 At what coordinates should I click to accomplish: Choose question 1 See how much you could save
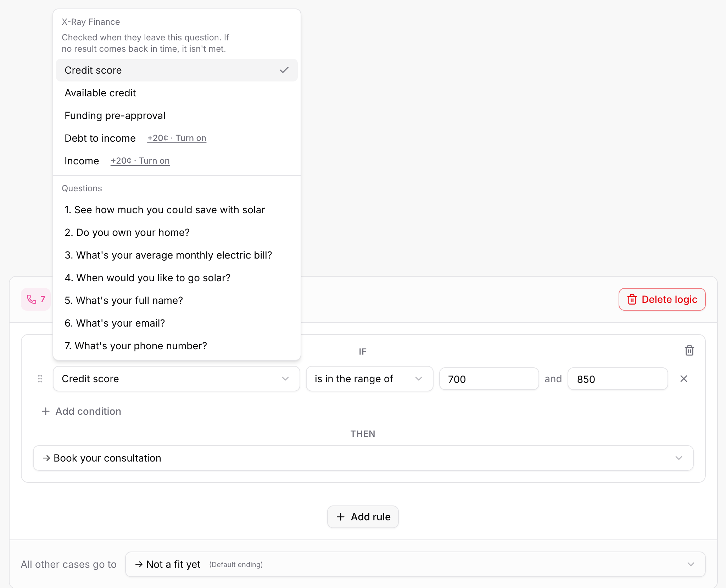[177, 210]
